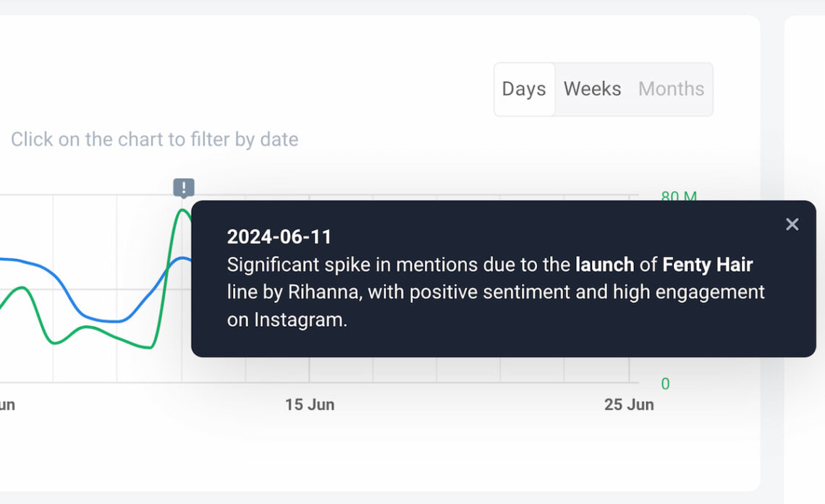Click chart gridline above 15 Jun label
Image resolution: width=825 pixels, height=504 pixels.
[310, 370]
